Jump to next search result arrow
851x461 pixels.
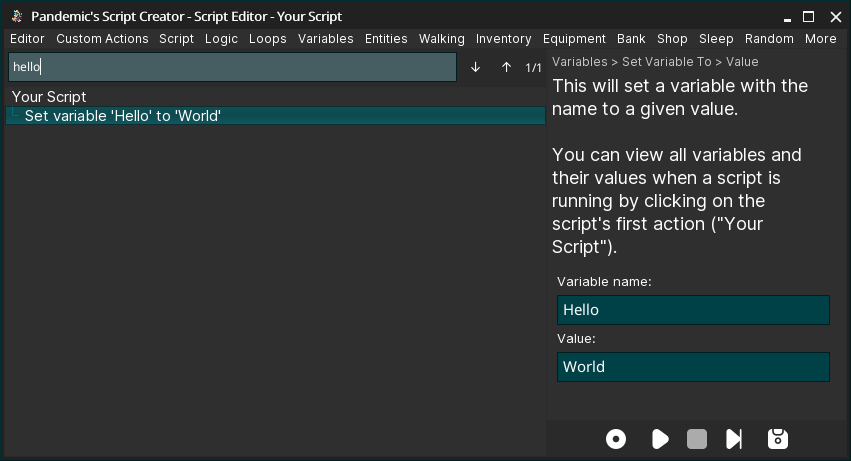tap(476, 67)
